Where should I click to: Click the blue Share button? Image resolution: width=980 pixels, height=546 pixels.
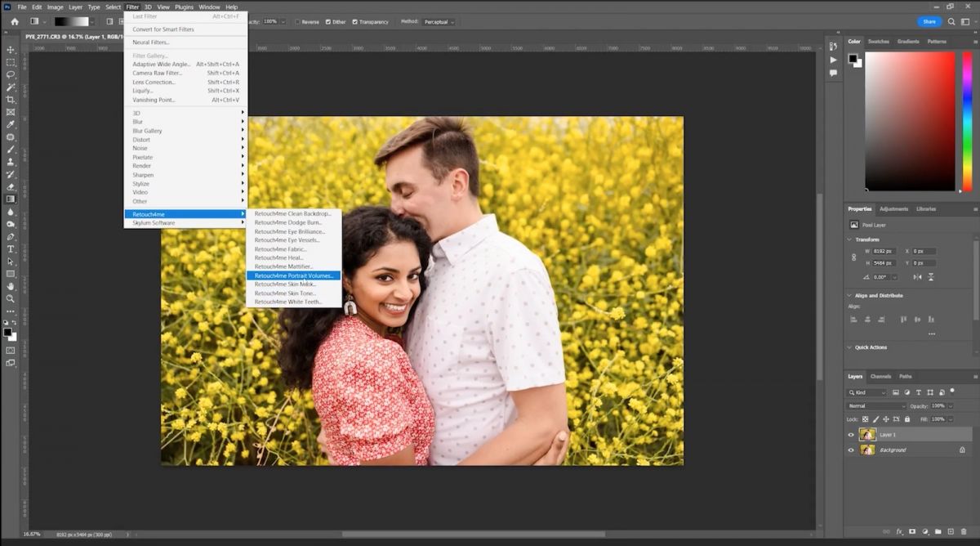[x=929, y=22]
